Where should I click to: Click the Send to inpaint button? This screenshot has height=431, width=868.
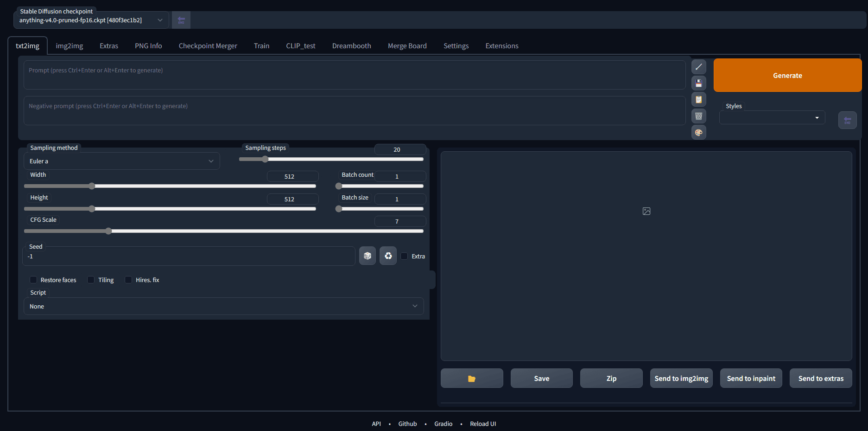click(x=751, y=379)
